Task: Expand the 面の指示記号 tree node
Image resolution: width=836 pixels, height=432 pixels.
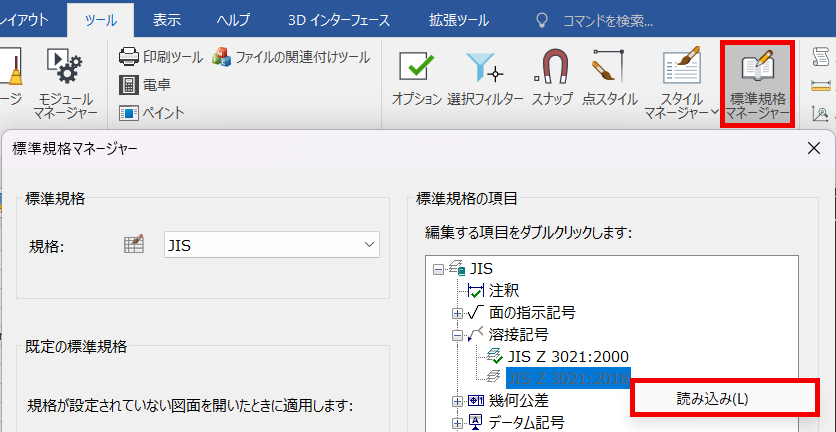Action: point(457,313)
